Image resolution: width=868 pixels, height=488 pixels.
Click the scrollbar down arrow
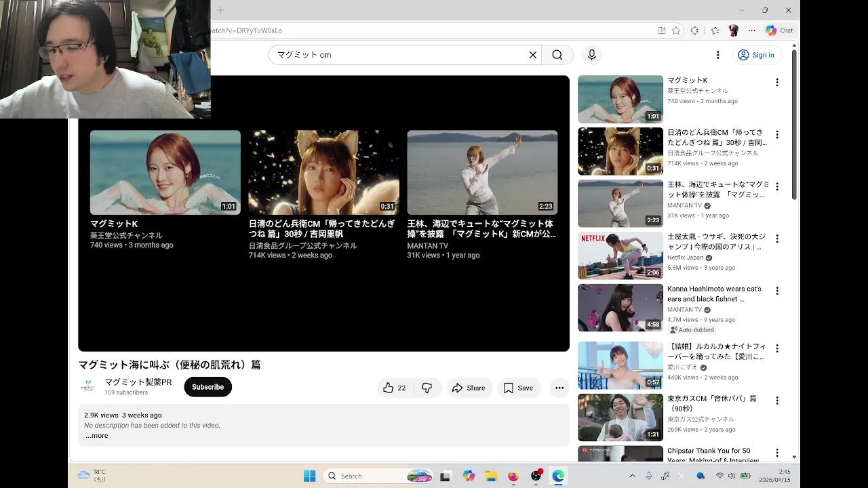coord(794,457)
